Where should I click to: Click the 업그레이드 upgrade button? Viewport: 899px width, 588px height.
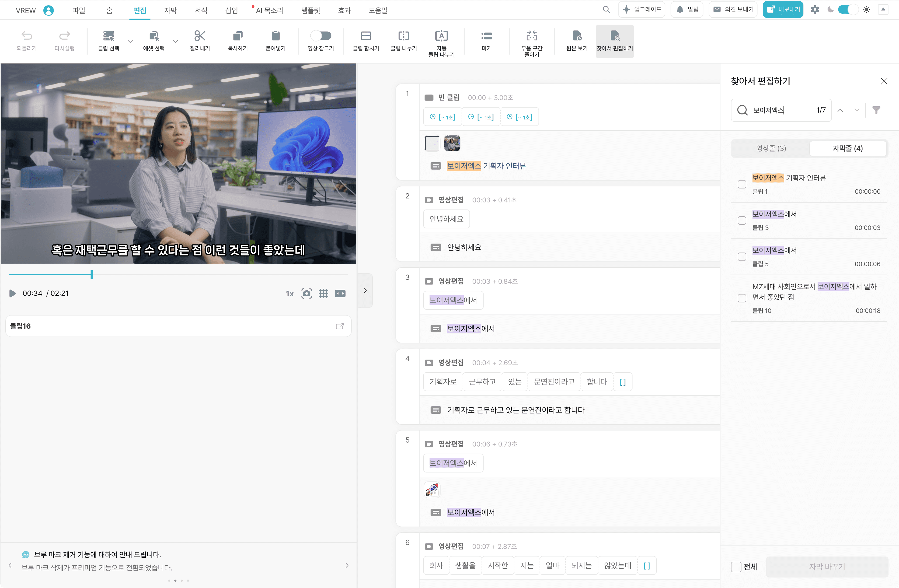click(641, 9)
